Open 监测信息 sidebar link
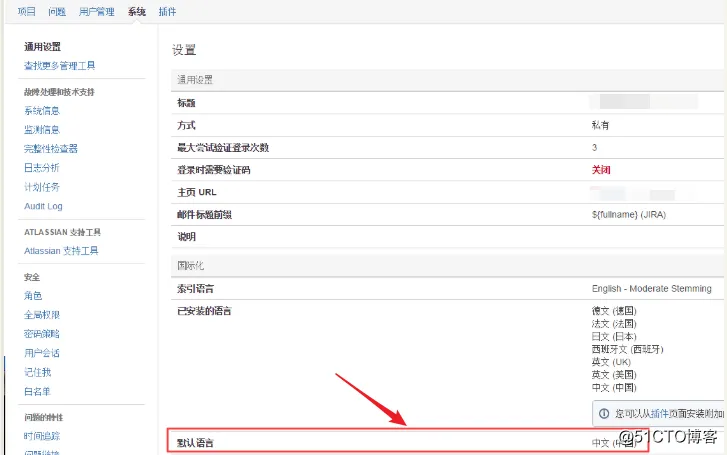727x455 pixels. 42,129
